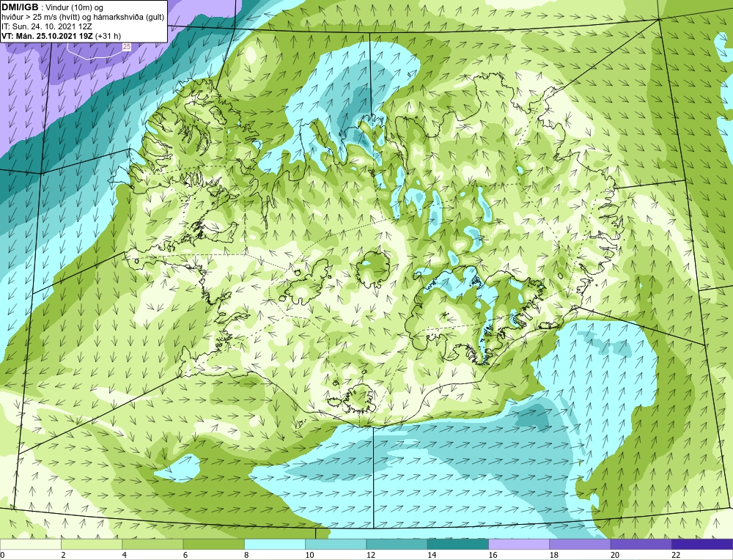Click the legend tick label '16'
This screenshot has height=560, width=733.
[x=493, y=555]
